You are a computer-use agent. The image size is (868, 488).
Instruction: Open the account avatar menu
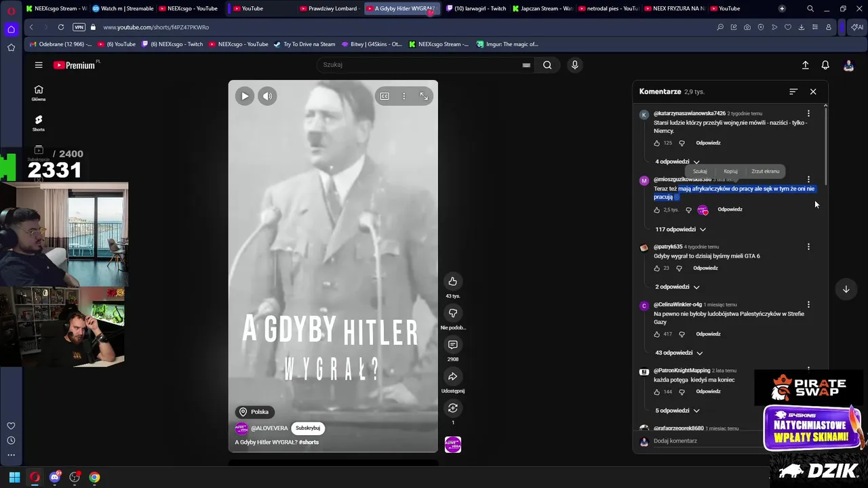848,65
